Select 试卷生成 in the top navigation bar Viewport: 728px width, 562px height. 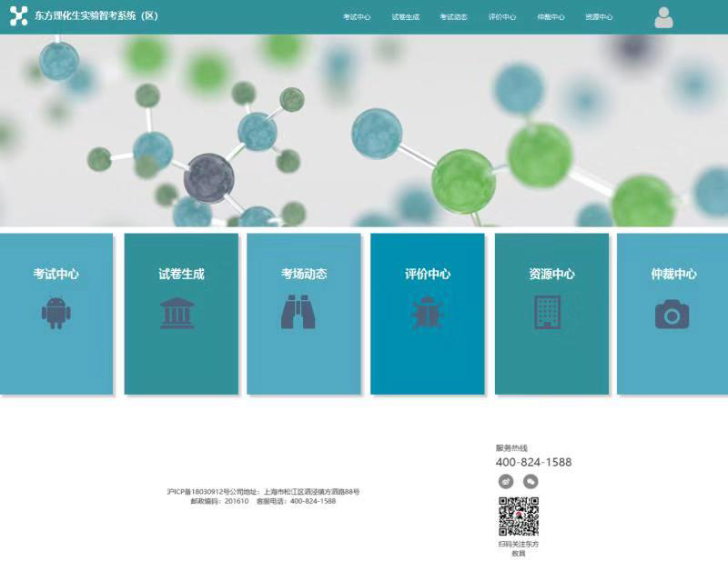[405, 17]
